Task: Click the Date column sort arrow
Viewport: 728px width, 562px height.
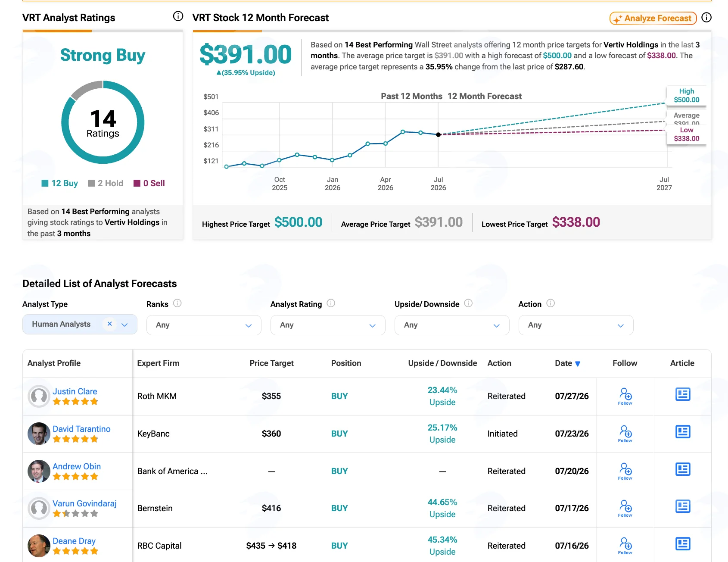Action: [x=578, y=364]
